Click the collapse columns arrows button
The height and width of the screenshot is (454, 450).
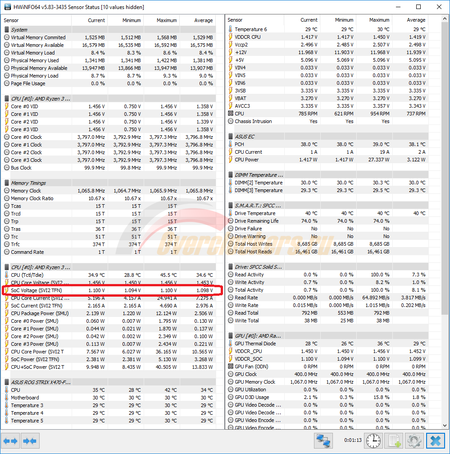30,441
